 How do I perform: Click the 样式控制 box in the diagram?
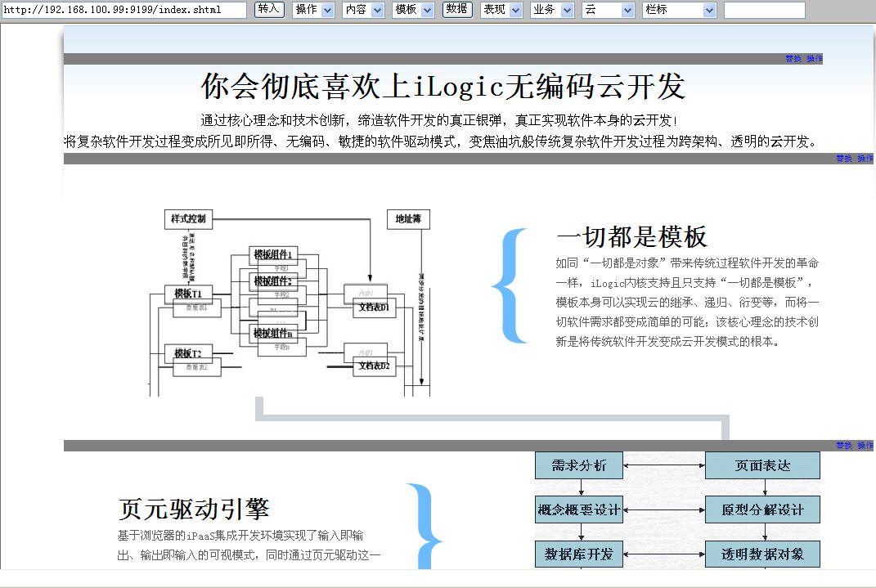click(189, 218)
